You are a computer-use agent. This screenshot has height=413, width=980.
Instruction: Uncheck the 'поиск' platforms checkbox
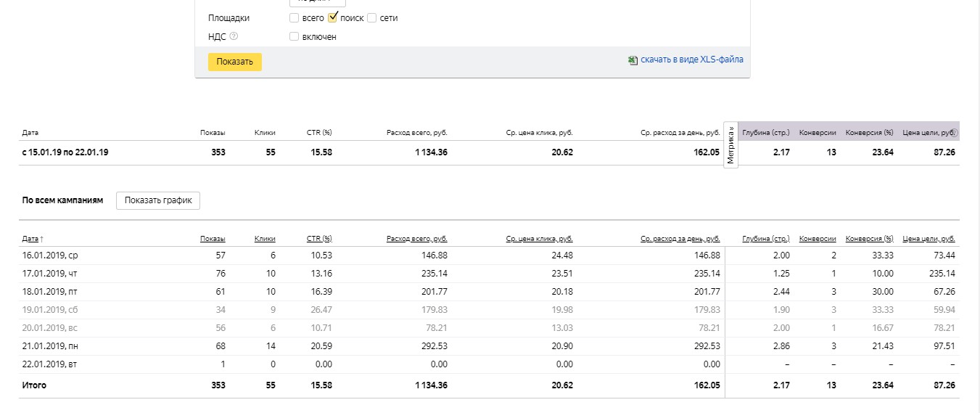(x=333, y=18)
